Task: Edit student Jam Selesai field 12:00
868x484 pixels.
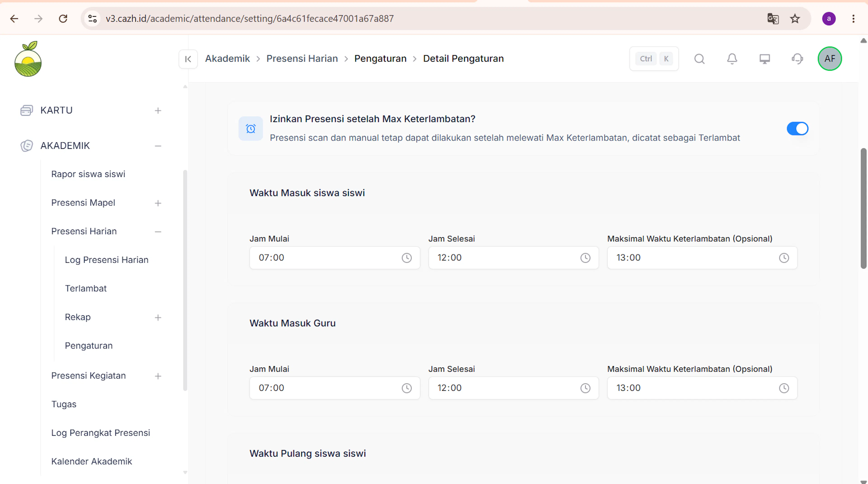Action: click(x=513, y=258)
